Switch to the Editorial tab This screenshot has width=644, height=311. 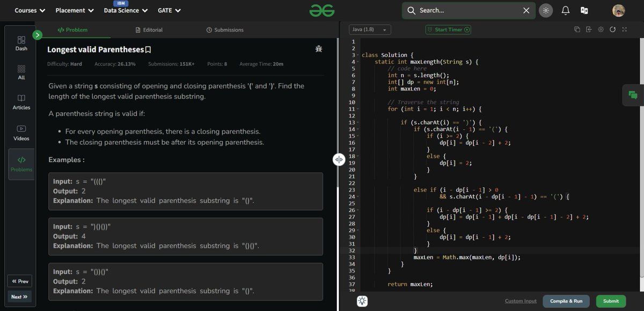point(149,30)
